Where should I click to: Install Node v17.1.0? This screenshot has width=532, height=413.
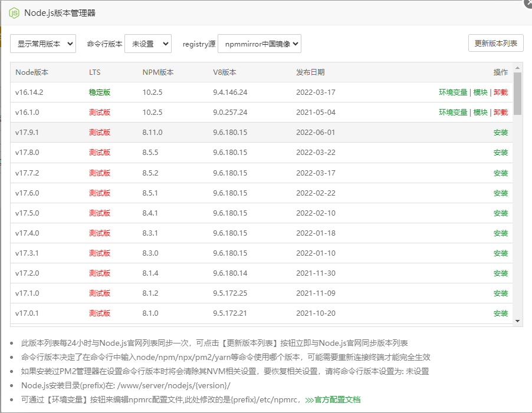pos(501,293)
